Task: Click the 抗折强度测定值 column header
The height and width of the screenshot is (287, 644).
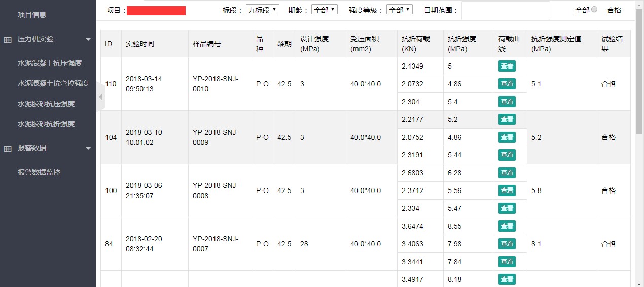Action: point(562,44)
